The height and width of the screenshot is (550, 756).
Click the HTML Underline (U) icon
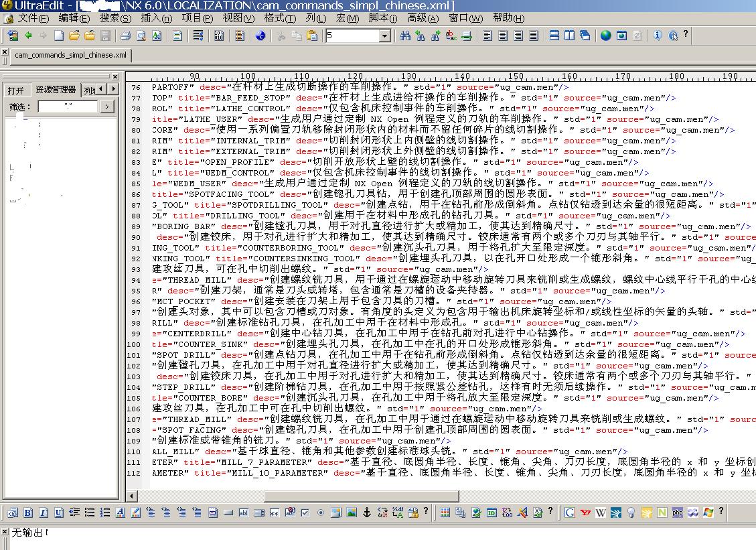tap(59, 512)
